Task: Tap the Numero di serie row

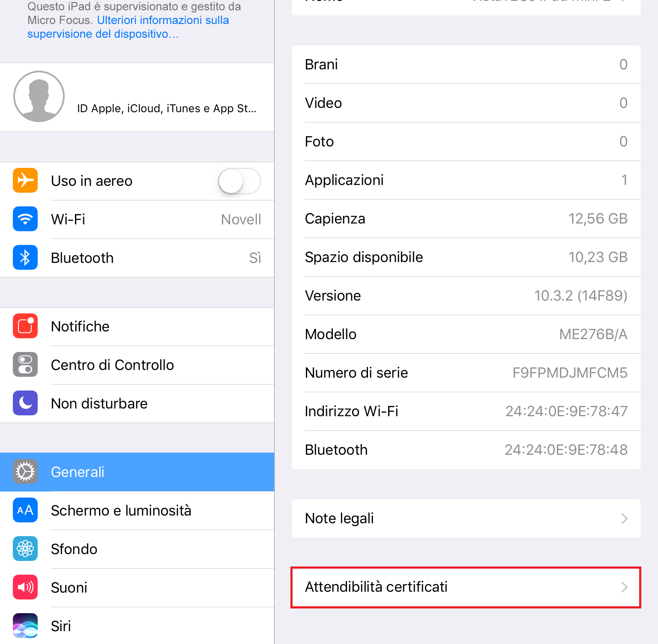Action: [466, 373]
